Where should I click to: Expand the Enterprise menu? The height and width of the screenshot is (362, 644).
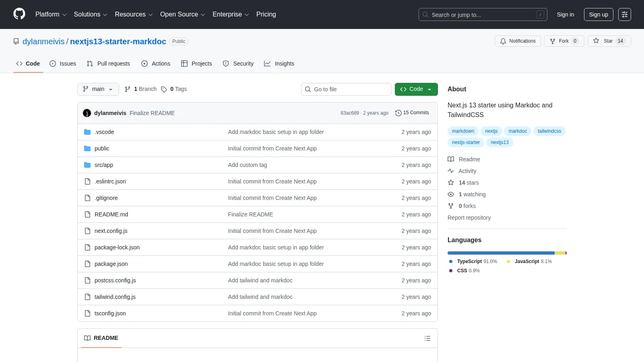click(x=231, y=14)
